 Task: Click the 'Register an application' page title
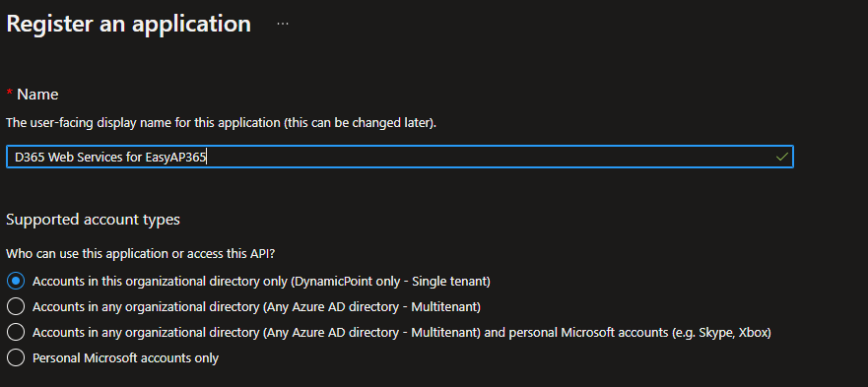(128, 24)
